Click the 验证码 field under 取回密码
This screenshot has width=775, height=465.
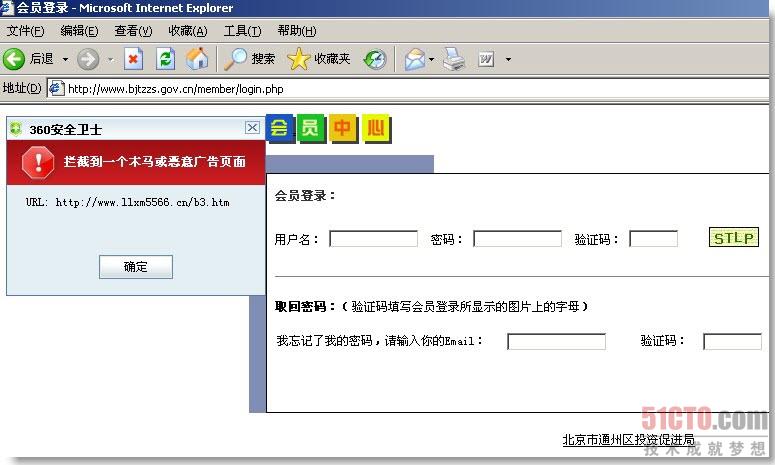(732, 341)
